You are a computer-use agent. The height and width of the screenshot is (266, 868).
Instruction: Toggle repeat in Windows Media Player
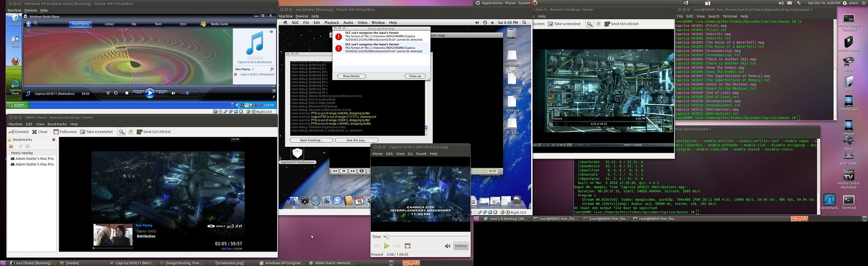pos(116,93)
